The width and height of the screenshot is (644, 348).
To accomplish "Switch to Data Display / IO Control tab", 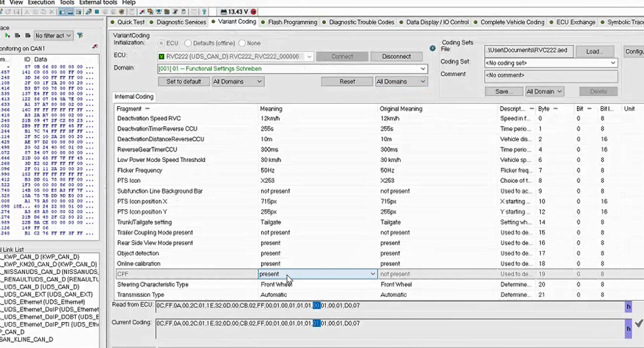I will [x=434, y=22].
